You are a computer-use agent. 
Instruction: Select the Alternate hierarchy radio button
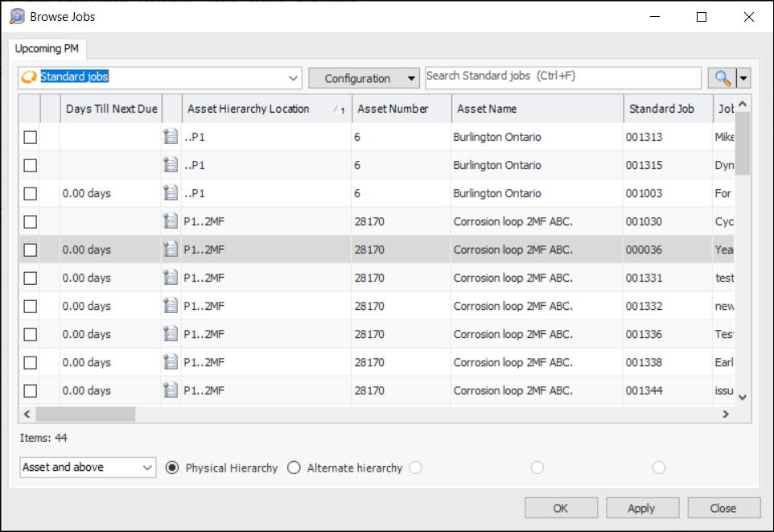point(294,468)
